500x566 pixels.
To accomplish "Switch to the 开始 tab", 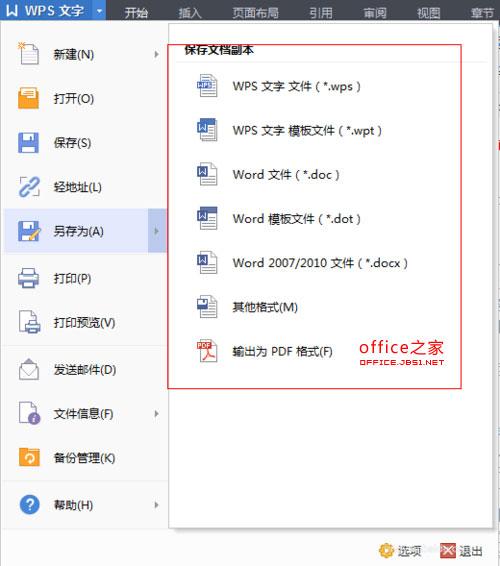I will click(x=136, y=13).
